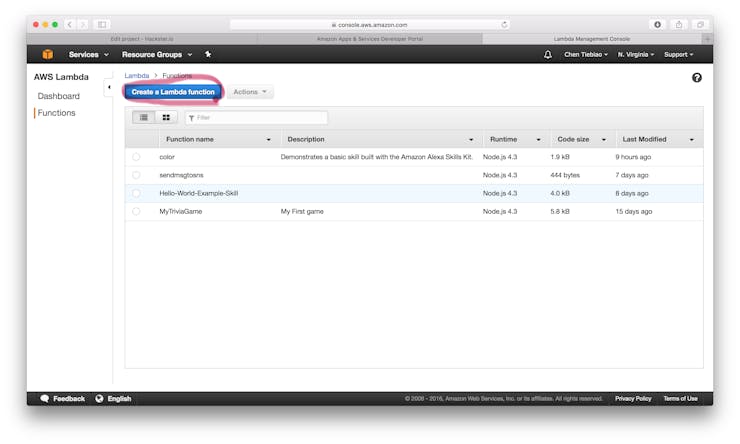740x444 pixels.
Task: Open the Privacy Policy link
Action: pos(633,399)
